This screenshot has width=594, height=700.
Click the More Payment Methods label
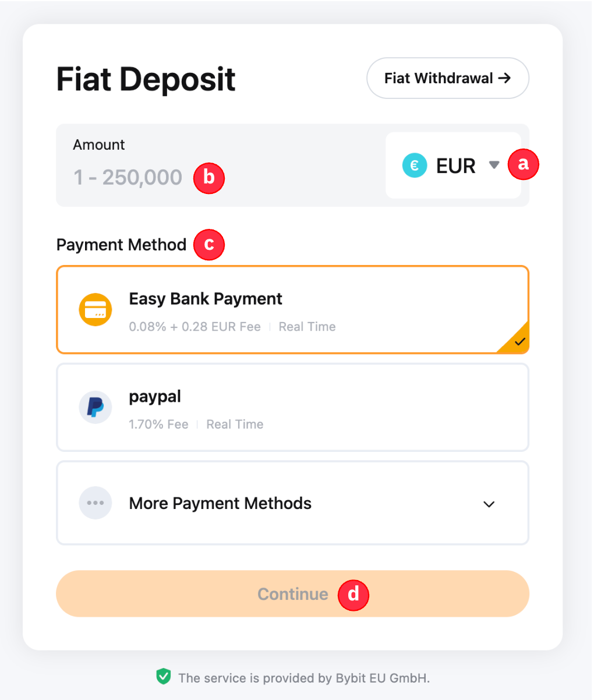point(220,503)
